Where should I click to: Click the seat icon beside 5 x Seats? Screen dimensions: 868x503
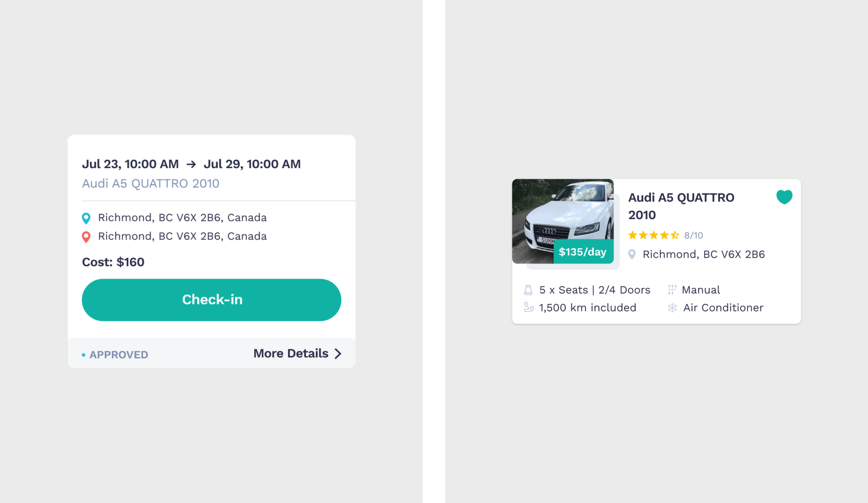528,290
